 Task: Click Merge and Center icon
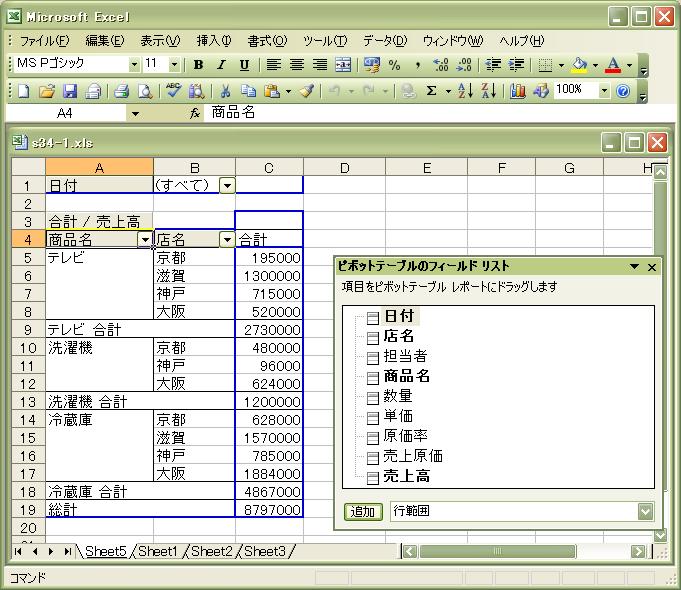pyautogui.click(x=343, y=65)
